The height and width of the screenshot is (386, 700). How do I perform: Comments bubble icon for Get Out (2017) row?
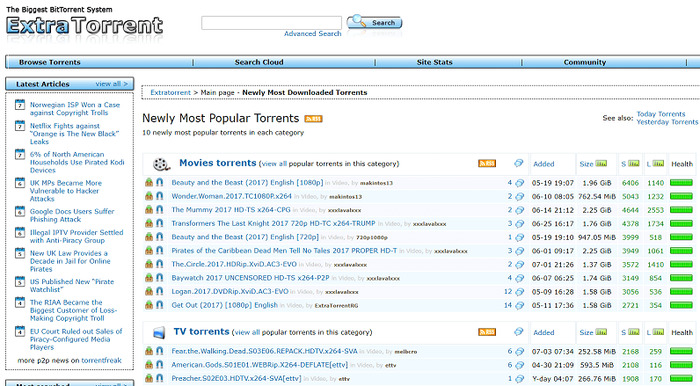pyautogui.click(x=520, y=306)
